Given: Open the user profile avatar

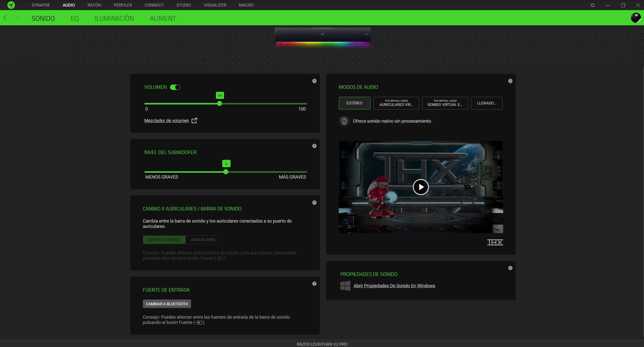Looking at the screenshot, I should [636, 18].
